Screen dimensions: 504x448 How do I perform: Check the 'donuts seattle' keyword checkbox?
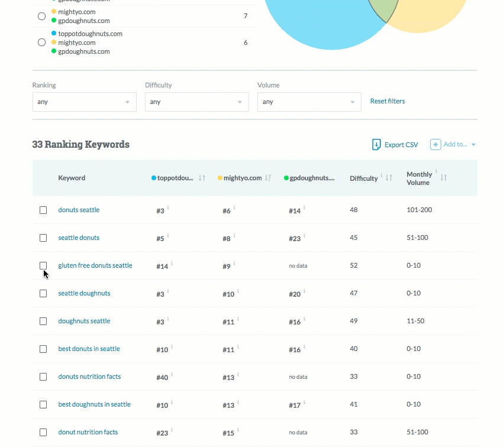43,210
